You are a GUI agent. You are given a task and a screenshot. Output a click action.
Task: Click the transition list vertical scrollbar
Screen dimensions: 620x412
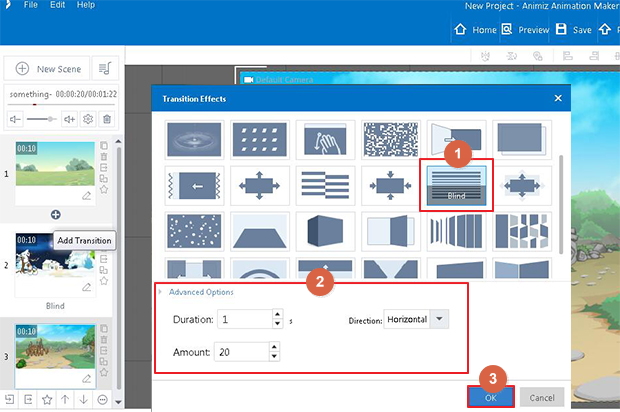[561, 205]
